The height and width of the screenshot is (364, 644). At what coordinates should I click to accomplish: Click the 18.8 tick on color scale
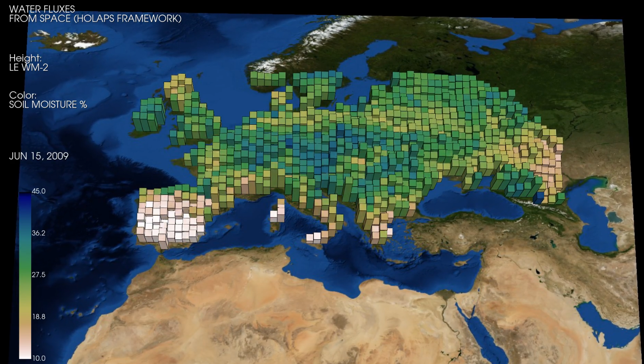(x=38, y=317)
